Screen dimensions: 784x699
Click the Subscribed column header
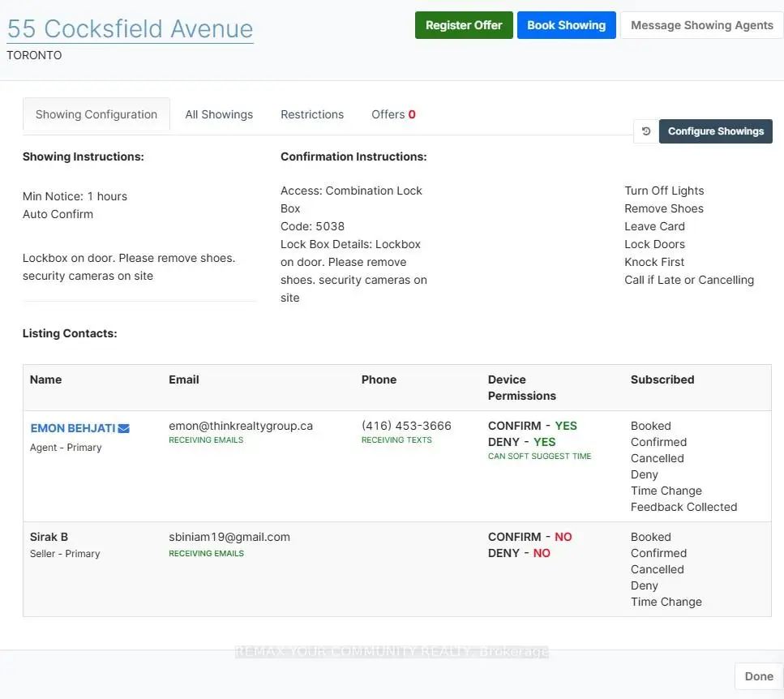click(662, 380)
